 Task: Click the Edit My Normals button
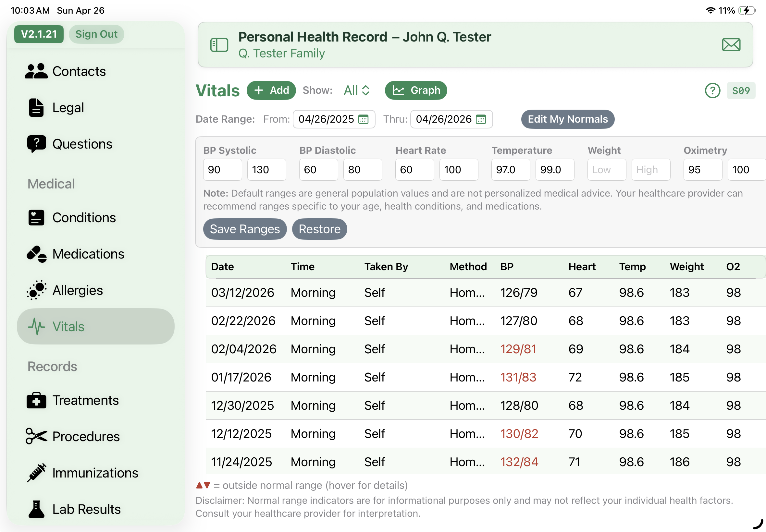(568, 119)
